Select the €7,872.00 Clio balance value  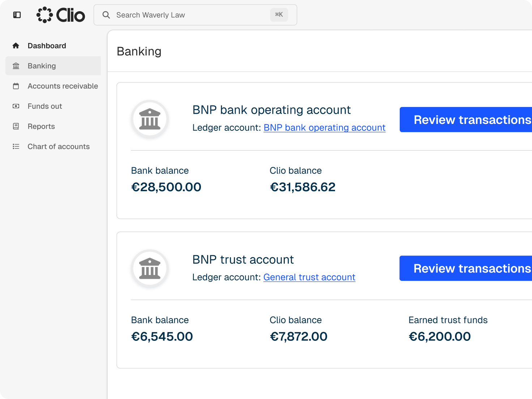coord(299,336)
